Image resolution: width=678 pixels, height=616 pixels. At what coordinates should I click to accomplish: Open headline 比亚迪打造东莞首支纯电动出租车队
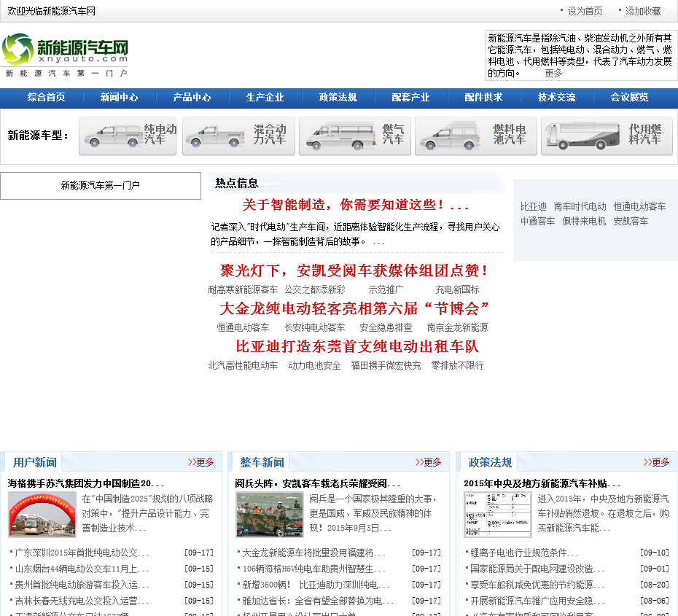(357, 346)
